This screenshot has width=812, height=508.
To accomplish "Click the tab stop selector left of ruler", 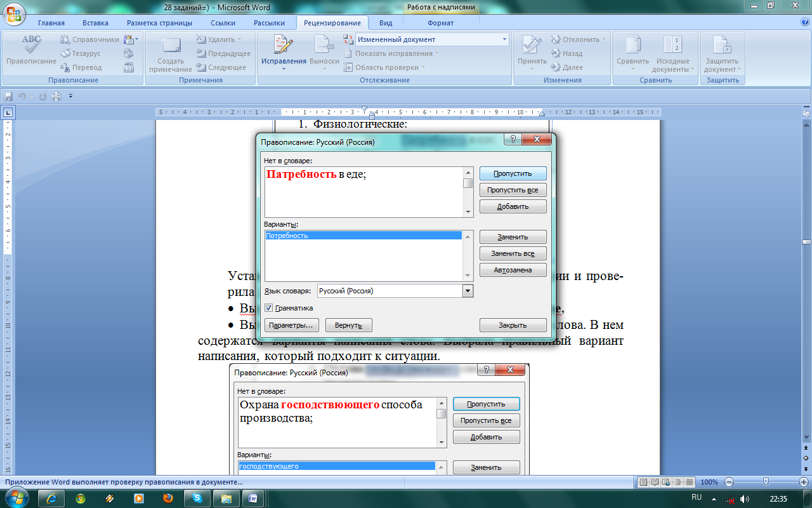I will 8,112.
